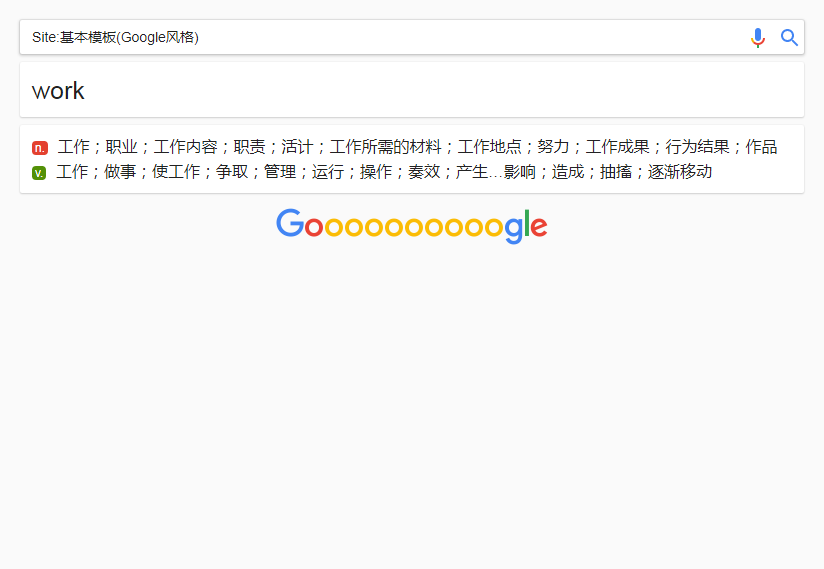
Task: Click 产生…影响 in verb definitions
Action: point(496,172)
